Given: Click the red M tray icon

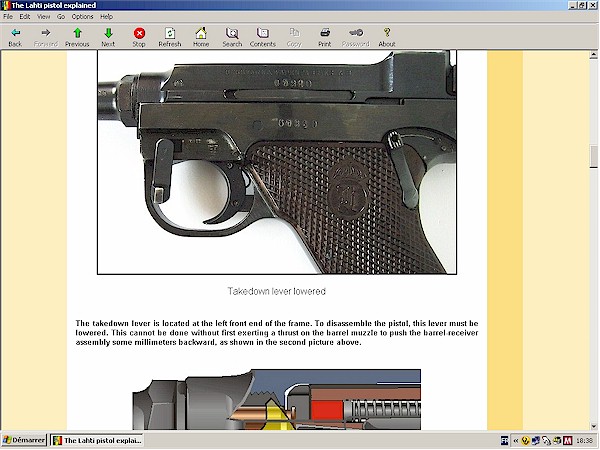Looking at the screenshot, I should click(567, 441).
